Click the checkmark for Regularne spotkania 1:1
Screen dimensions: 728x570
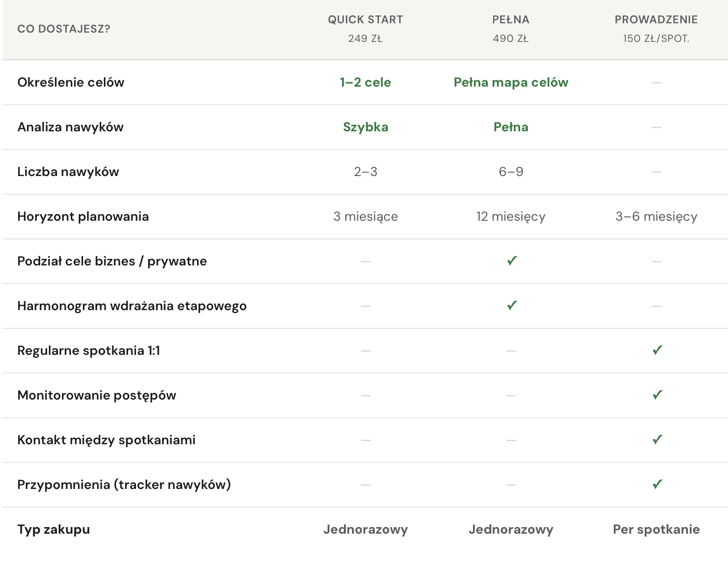pos(657,350)
